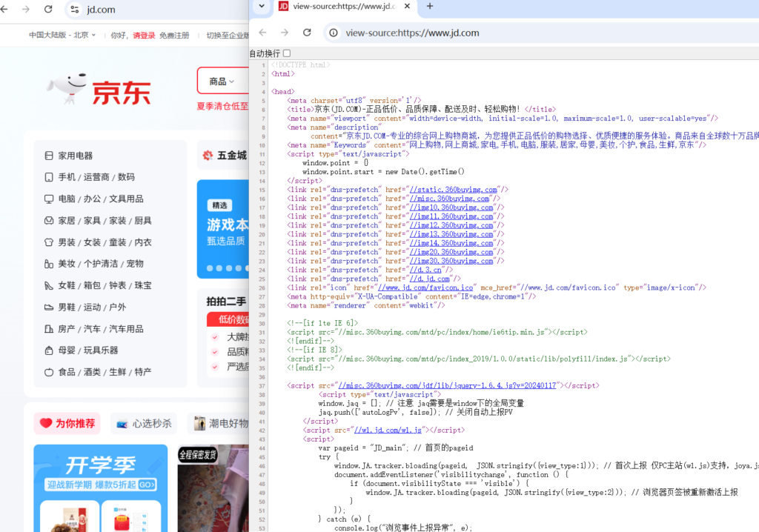Viewport: 759px width, 532px height.
Task: Open the 商品 search type dropdown
Action: (221, 82)
